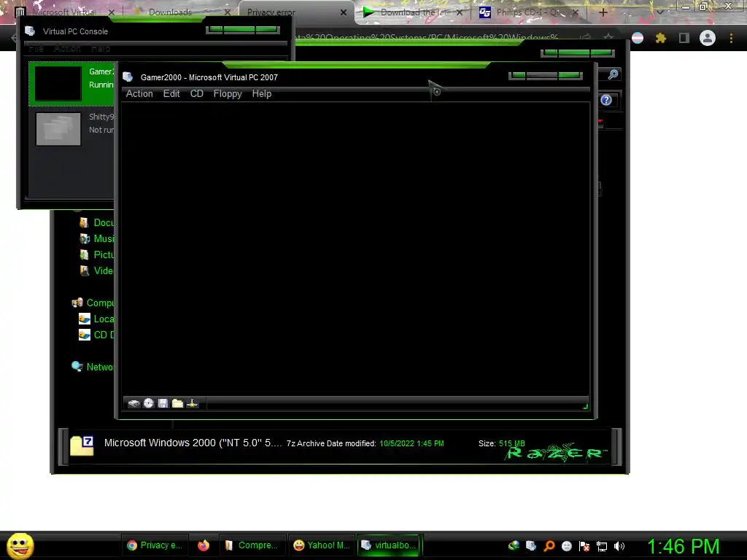Select Computer in Explorer sidebar
Viewport: 747px width, 560px height.
(93, 303)
